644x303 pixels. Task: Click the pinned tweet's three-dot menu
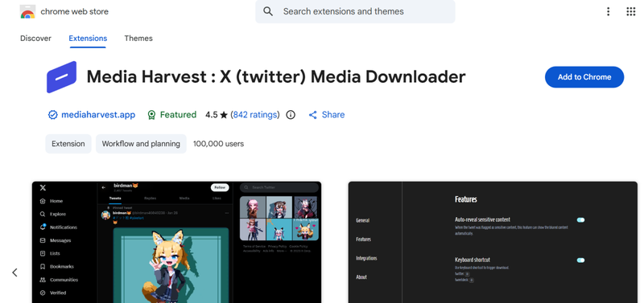pos(227,213)
